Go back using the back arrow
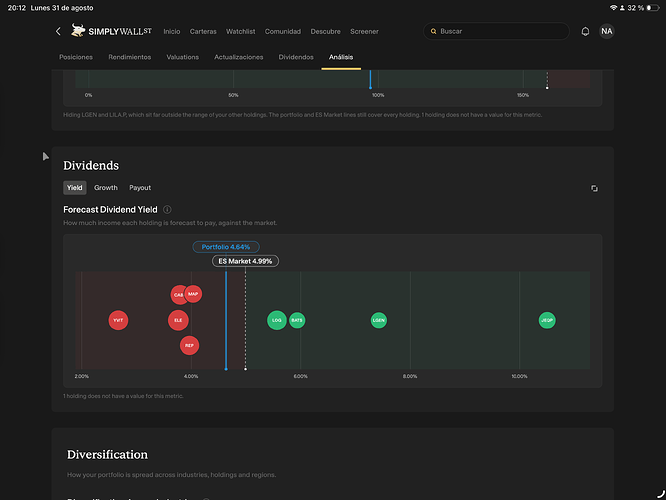This screenshot has width=666, height=500. click(x=58, y=31)
